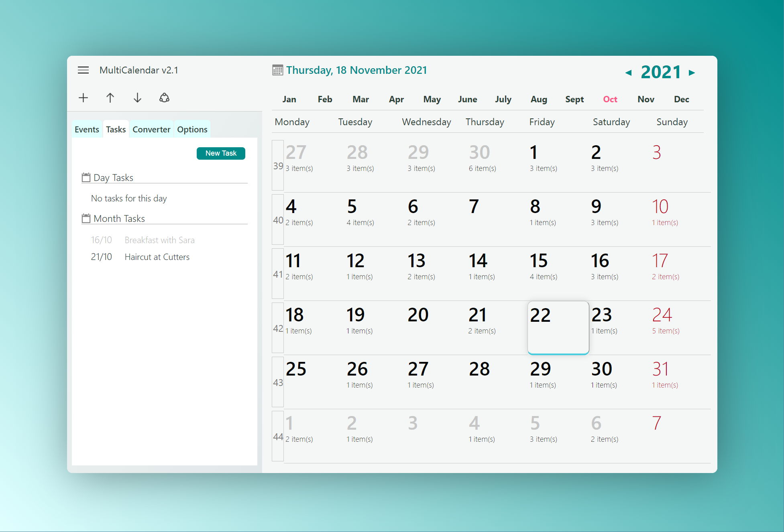Select Sunday October 10
The width and height of the screenshot is (784, 532).
click(680, 219)
